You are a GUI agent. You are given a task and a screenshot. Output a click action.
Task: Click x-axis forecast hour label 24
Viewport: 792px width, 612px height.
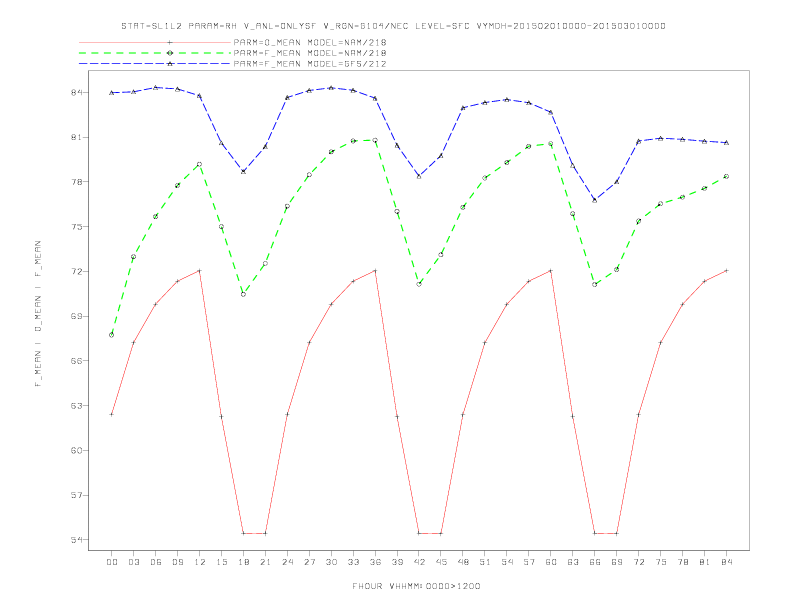tap(287, 562)
